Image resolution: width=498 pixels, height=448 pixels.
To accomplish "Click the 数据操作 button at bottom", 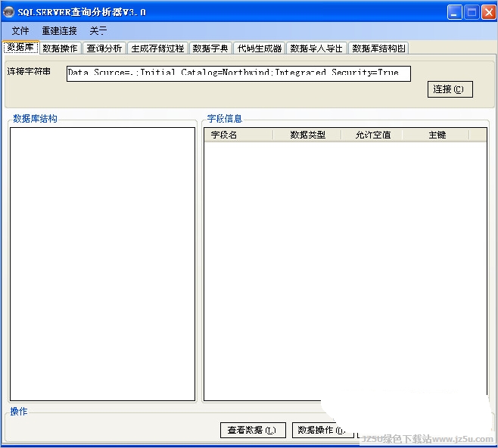I will point(322,431).
